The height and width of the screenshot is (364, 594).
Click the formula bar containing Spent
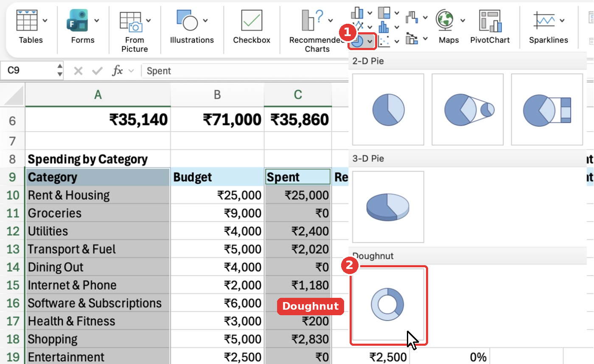[x=244, y=71]
